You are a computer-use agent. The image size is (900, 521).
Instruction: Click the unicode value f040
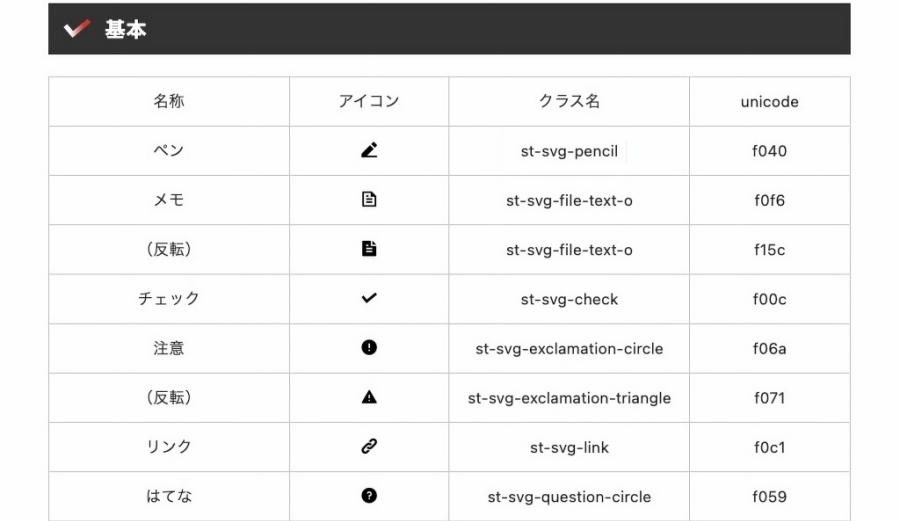pyautogui.click(x=769, y=151)
